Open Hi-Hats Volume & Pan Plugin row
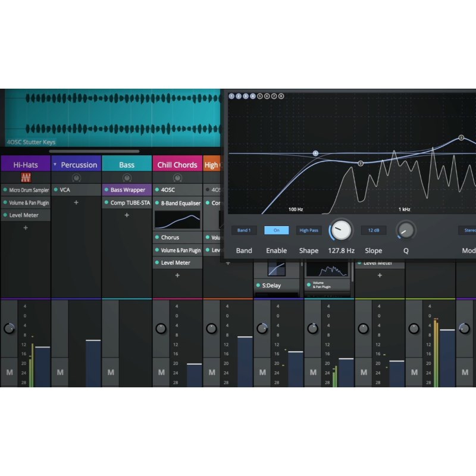Image resolution: width=476 pixels, height=476 pixels. point(26,202)
